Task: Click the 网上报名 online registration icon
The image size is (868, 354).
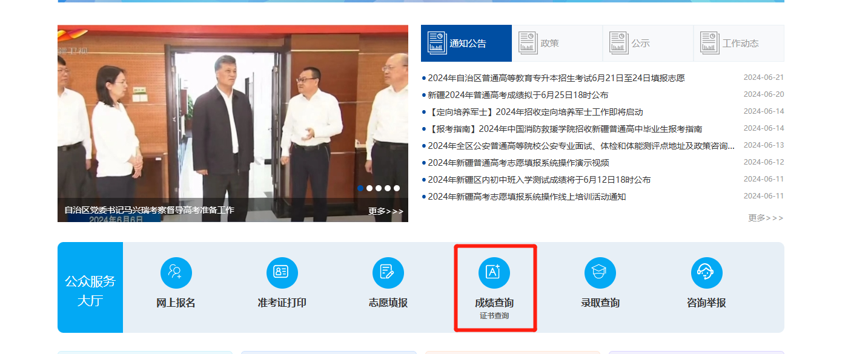Action: [x=176, y=273]
